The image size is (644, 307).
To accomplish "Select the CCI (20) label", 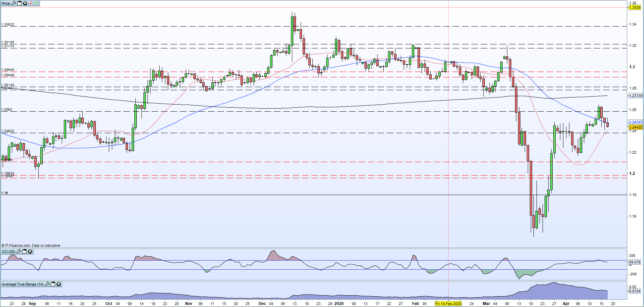I will click(9, 252).
